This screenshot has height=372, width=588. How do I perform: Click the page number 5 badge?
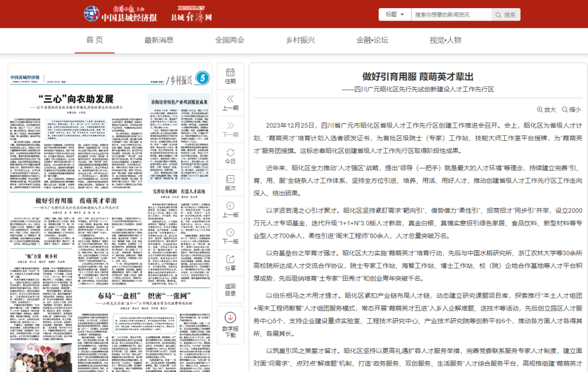203,78
